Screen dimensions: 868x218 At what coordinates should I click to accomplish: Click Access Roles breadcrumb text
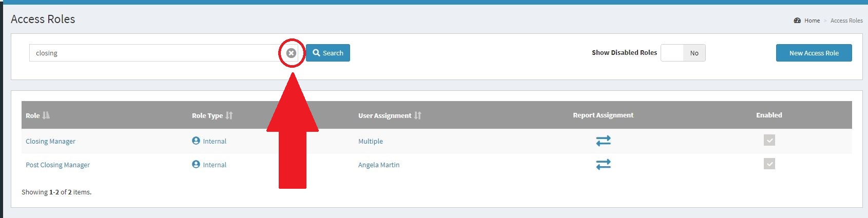tap(846, 21)
